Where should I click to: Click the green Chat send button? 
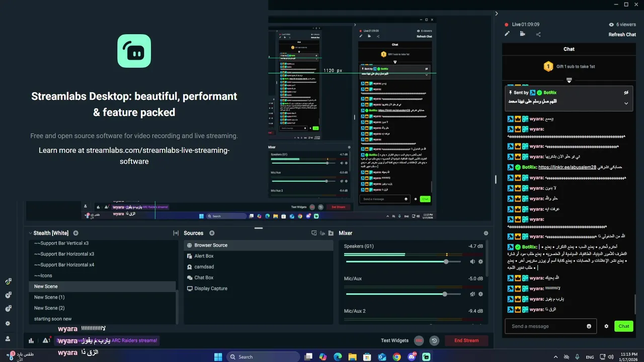[624, 326]
